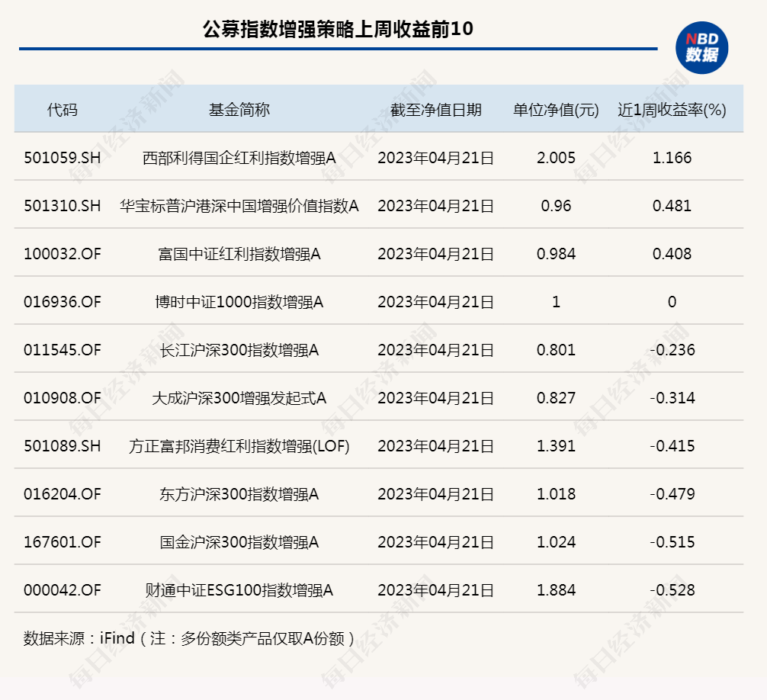Select fund code 016936.OF
This screenshot has width=767, height=700.
[63, 302]
